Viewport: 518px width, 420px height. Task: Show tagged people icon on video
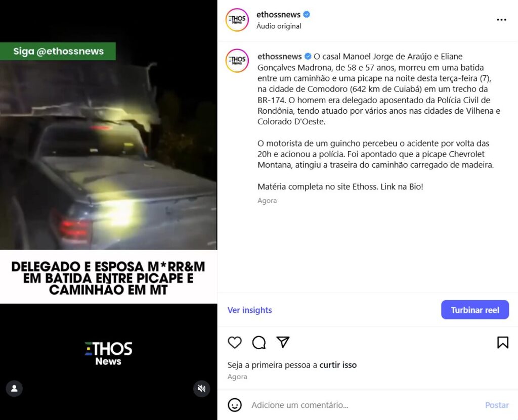(x=14, y=389)
